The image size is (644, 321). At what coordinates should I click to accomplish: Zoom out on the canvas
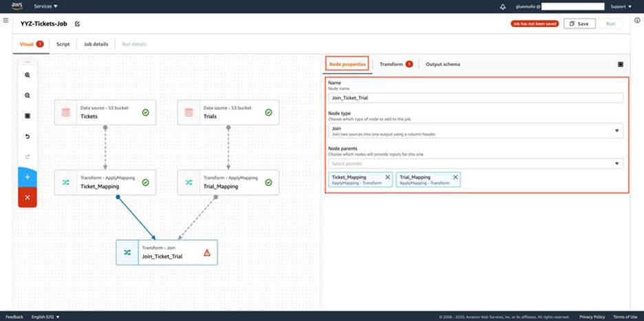pyautogui.click(x=28, y=95)
